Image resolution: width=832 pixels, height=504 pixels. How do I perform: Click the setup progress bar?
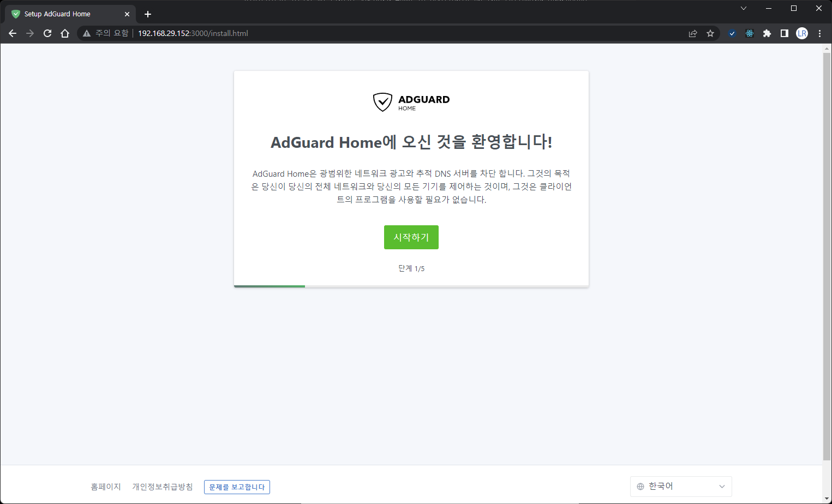(411, 286)
